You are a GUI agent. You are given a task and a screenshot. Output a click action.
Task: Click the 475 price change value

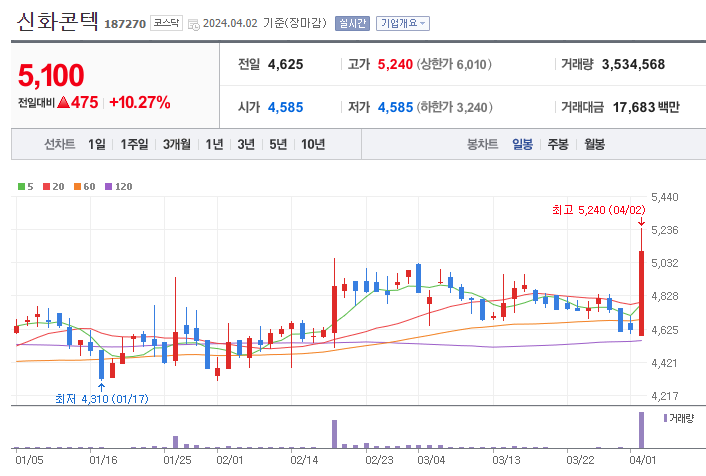84,102
